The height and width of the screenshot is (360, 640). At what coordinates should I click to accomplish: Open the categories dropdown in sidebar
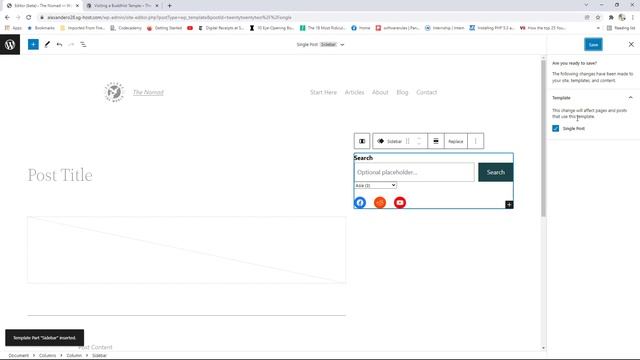[376, 185]
